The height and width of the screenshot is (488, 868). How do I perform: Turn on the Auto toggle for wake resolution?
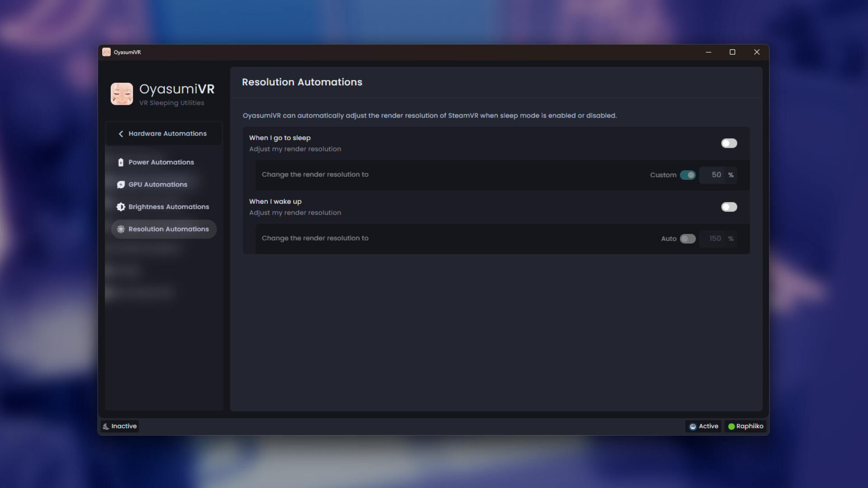(x=687, y=239)
